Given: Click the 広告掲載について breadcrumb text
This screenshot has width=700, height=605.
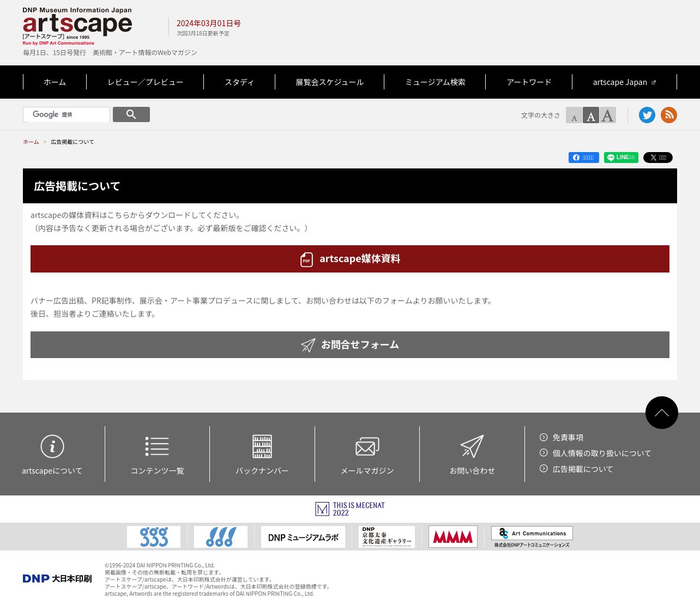Looking at the screenshot, I should 73,142.
